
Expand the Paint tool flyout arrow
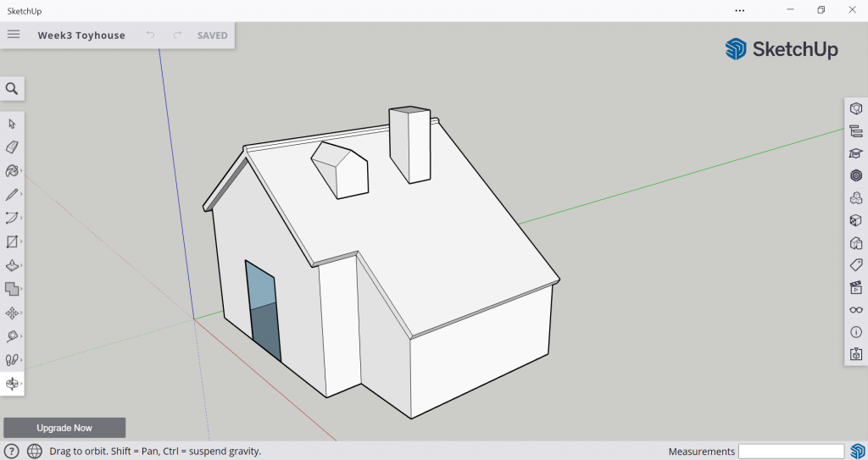click(x=21, y=171)
